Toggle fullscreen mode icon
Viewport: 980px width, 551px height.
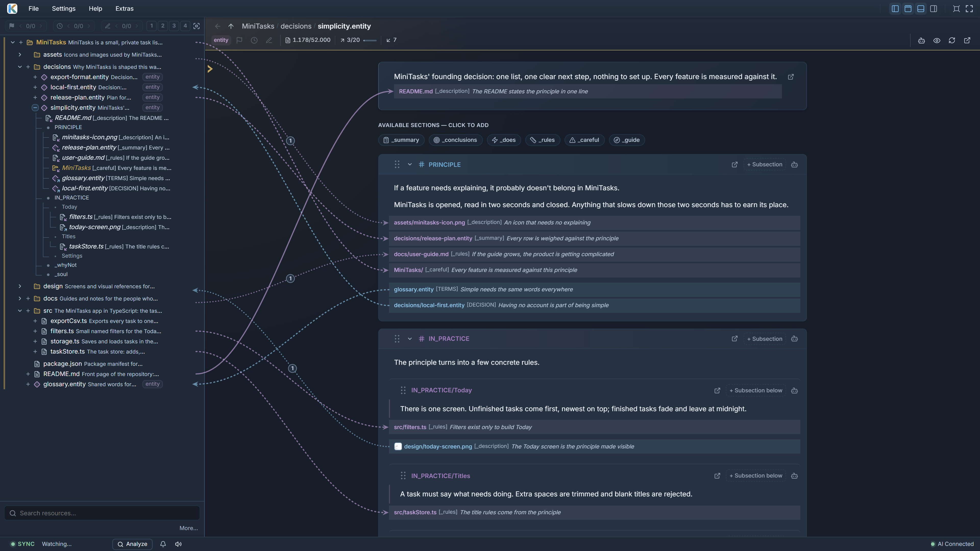969,9
